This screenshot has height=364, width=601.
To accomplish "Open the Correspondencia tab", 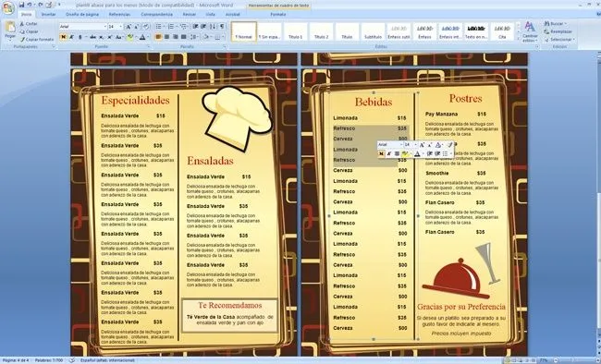I will [x=156, y=14].
